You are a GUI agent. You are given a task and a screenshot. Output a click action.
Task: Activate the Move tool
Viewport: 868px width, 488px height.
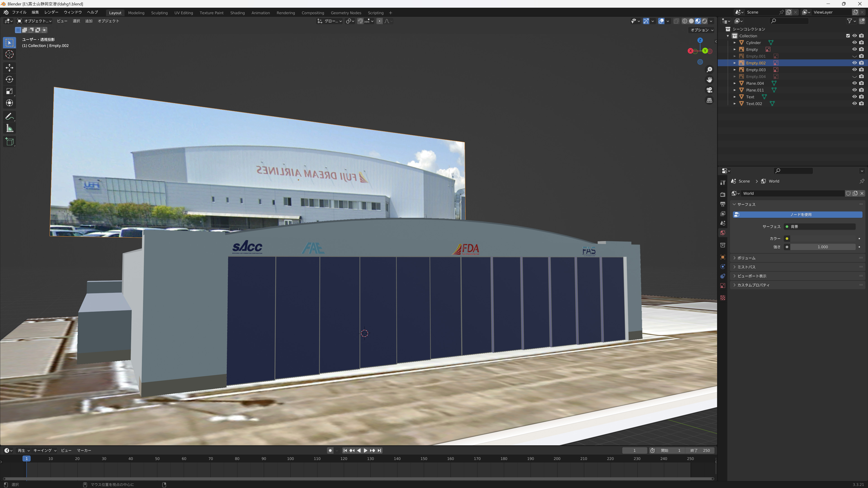[x=9, y=68]
